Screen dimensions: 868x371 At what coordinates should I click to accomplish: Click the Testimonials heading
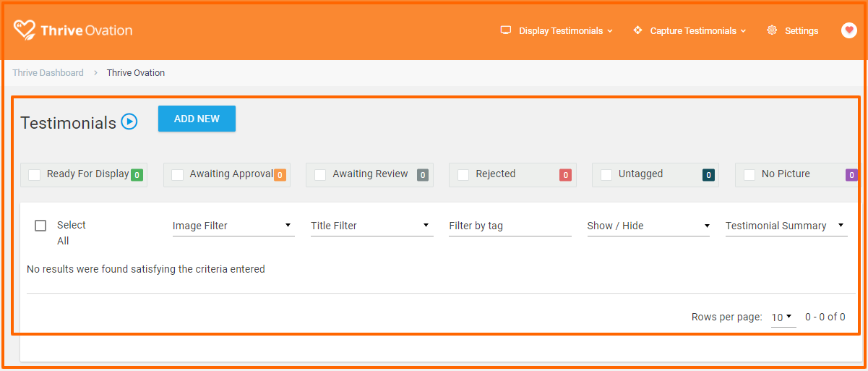(68, 123)
